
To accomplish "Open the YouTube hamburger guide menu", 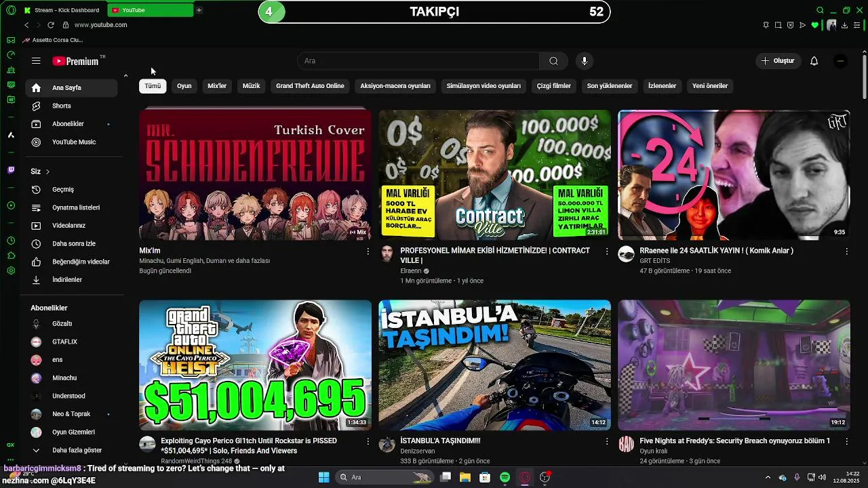I will 36,61.
